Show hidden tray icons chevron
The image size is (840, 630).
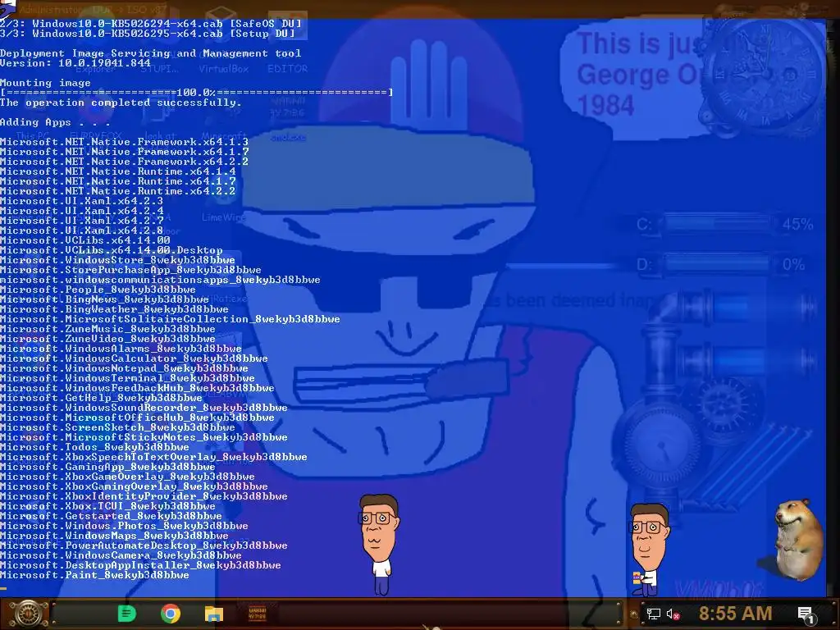[x=634, y=614]
